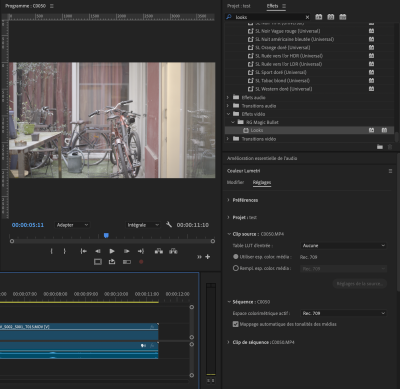
Task: Clear the looks search field
Action: [x=307, y=17]
